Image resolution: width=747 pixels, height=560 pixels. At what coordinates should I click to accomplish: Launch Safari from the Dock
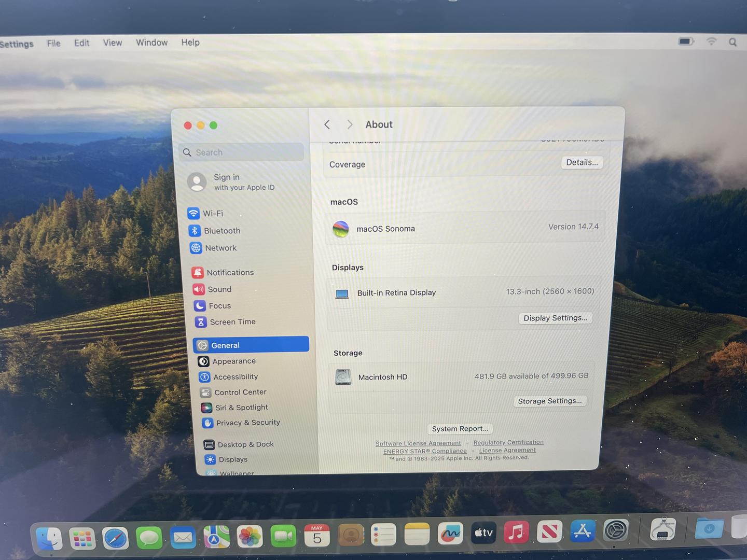(115, 538)
